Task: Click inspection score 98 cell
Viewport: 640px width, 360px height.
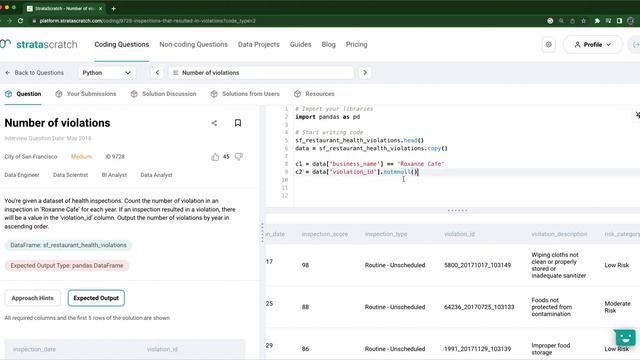Action: (x=305, y=265)
